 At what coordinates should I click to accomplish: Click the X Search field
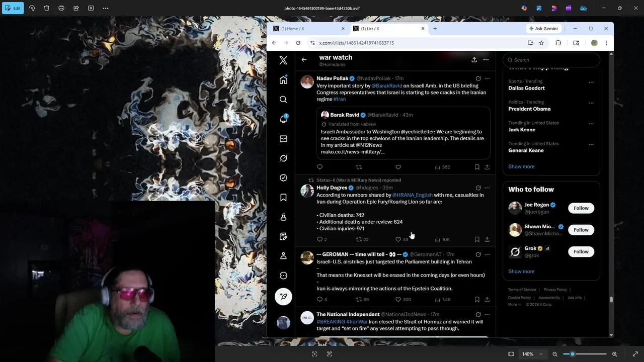pos(551,60)
